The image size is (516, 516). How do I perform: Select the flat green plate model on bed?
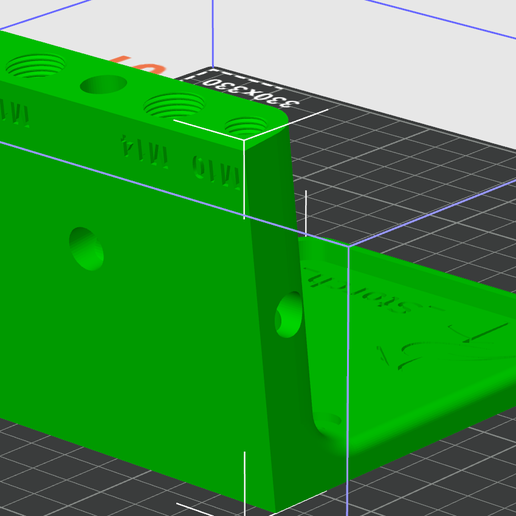tap(417, 347)
